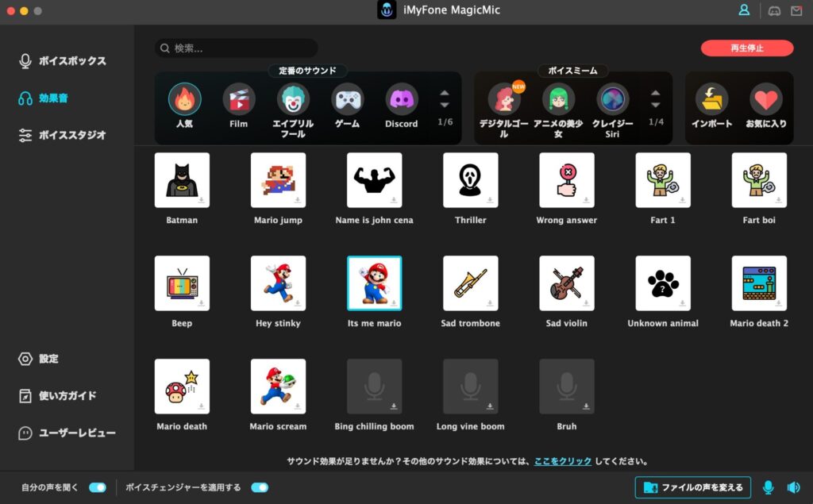
Task: Play the Mario death mushroom sound
Action: (182, 387)
